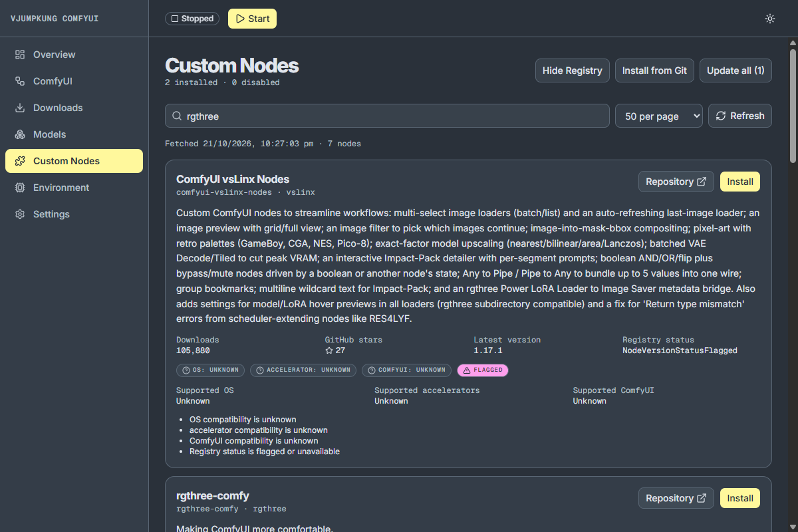Image resolution: width=798 pixels, height=532 pixels.
Task: Start the ComfyUI server
Action: click(252, 19)
